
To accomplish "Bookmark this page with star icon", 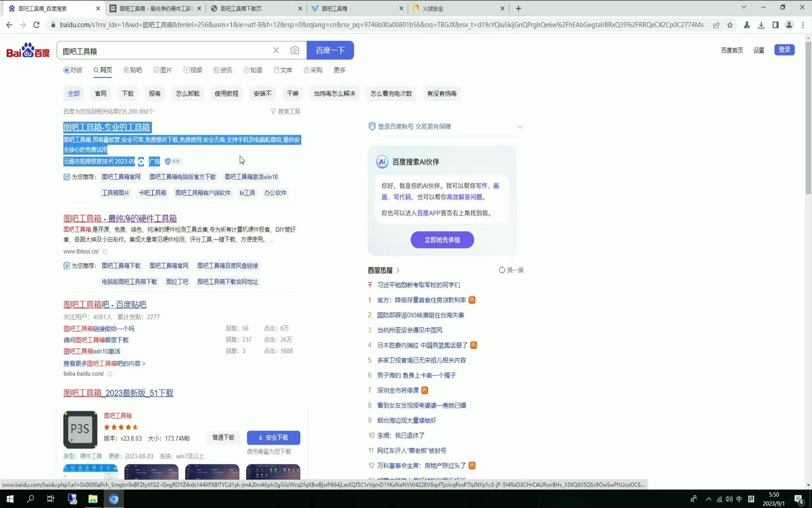I will [730, 25].
